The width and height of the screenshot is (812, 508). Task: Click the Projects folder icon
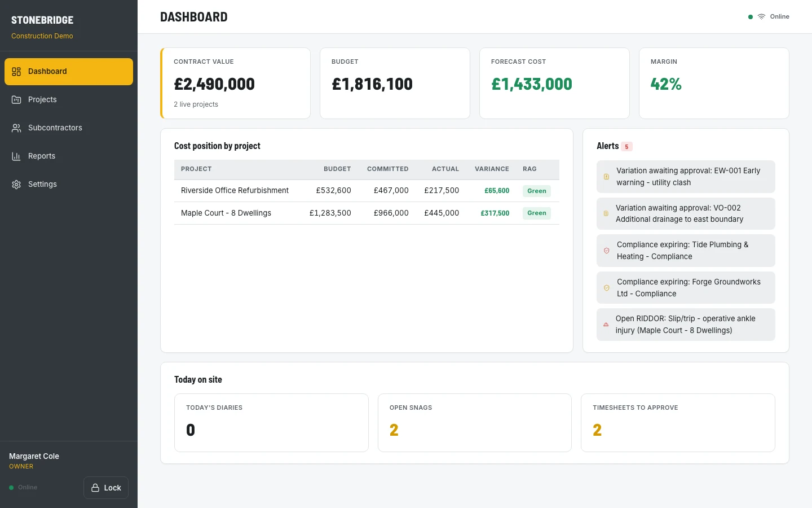point(16,100)
